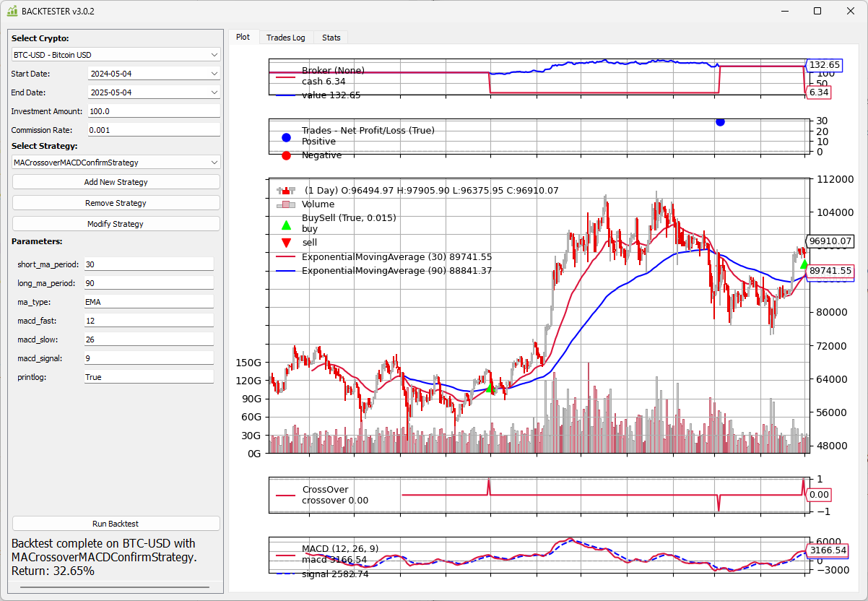
Task: Open the End Date dropdown
Action: (154, 92)
